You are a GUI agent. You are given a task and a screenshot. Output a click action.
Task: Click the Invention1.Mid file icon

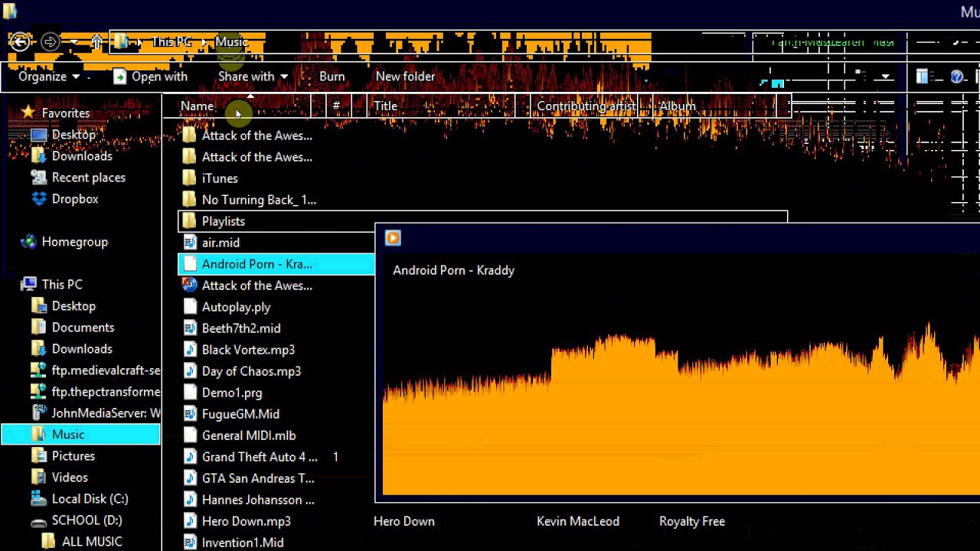pos(190,543)
